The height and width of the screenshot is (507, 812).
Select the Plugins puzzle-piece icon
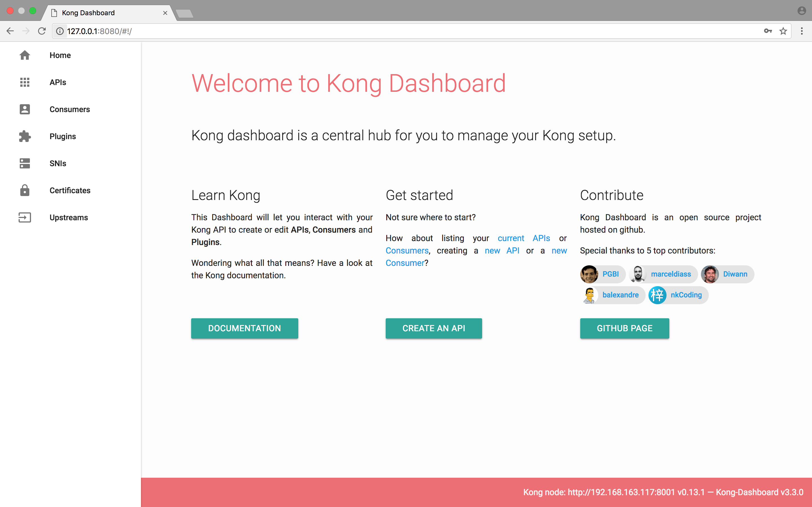point(25,136)
